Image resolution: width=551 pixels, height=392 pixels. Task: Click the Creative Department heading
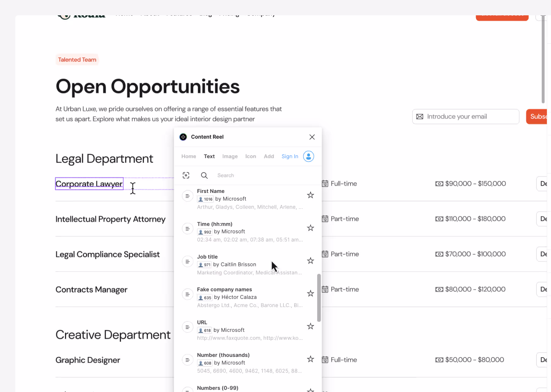coord(113,335)
